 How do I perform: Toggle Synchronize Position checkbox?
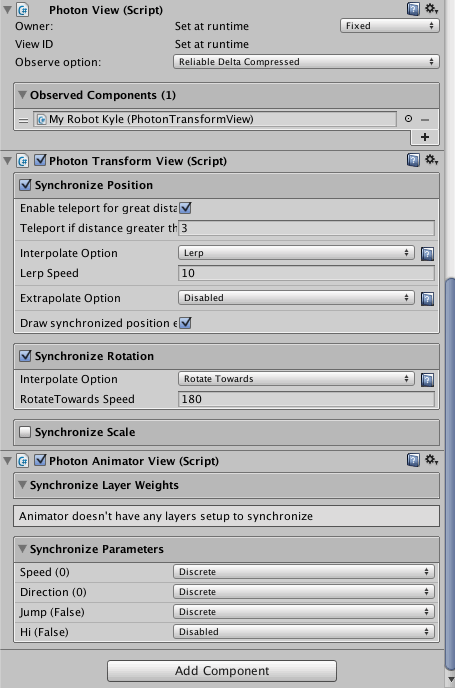tap(25, 185)
